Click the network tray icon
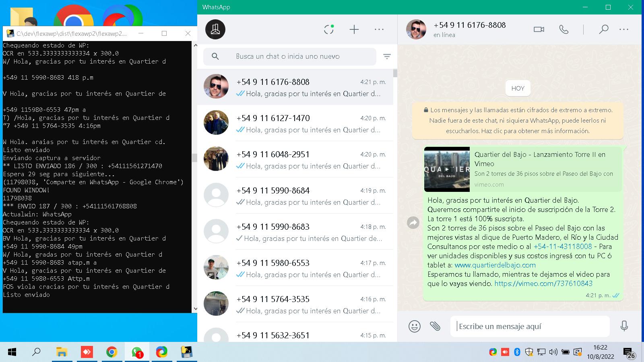This screenshot has height=362, width=644. point(541,352)
